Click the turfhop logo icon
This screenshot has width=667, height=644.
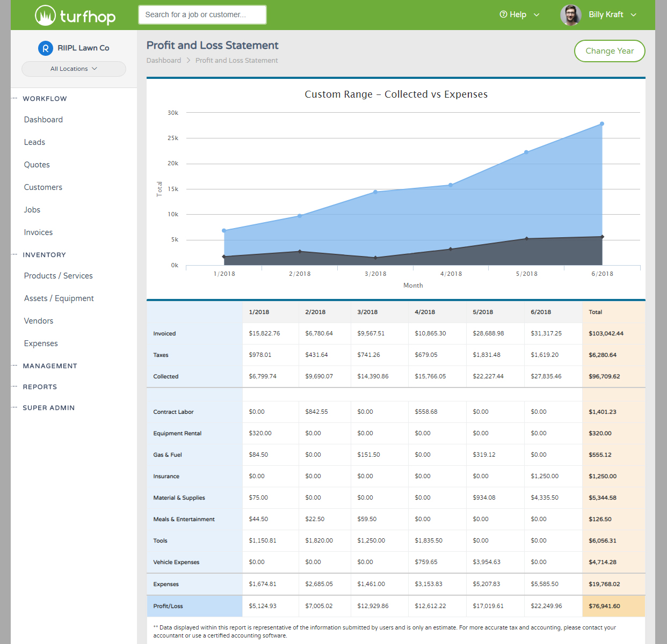pyautogui.click(x=46, y=16)
